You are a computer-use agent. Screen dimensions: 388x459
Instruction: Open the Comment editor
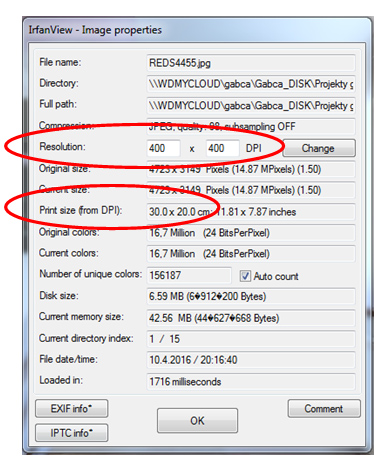324,408
